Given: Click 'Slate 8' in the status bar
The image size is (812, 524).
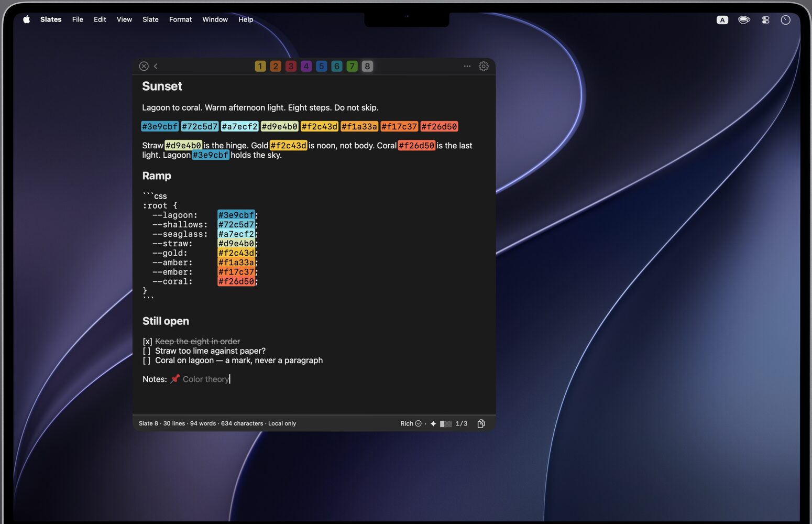Looking at the screenshot, I should [x=148, y=423].
